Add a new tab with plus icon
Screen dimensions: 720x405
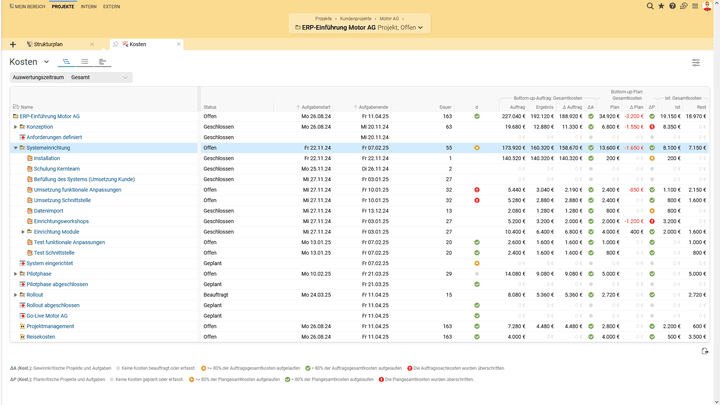13,45
